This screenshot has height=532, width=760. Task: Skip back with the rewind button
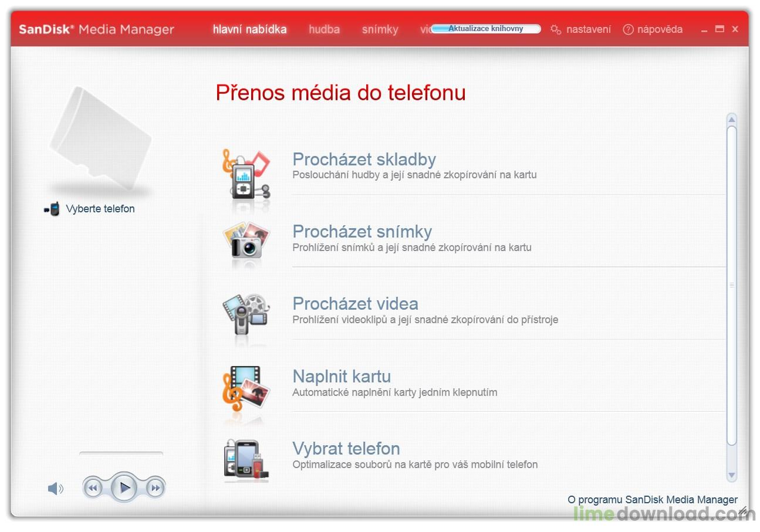(x=93, y=488)
